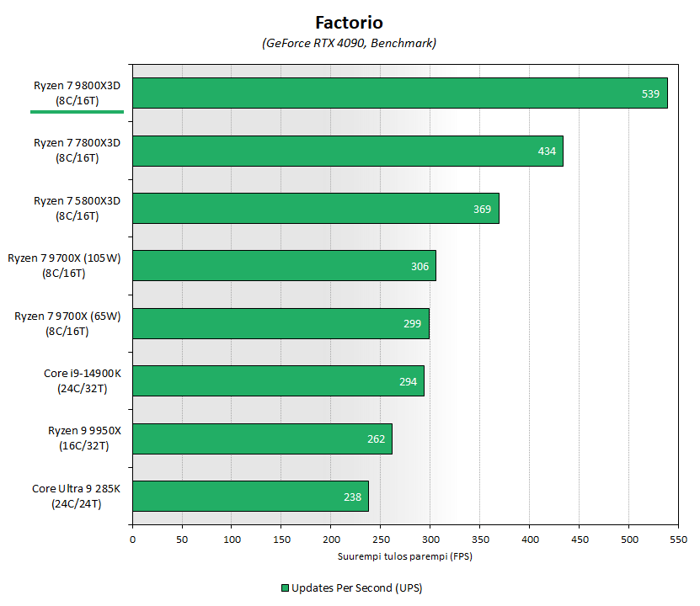Viewport: 700px width, 606px height.
Task: Click the "0" x-axis tick label
Action: pyautogui.click(x=132, y=540)
